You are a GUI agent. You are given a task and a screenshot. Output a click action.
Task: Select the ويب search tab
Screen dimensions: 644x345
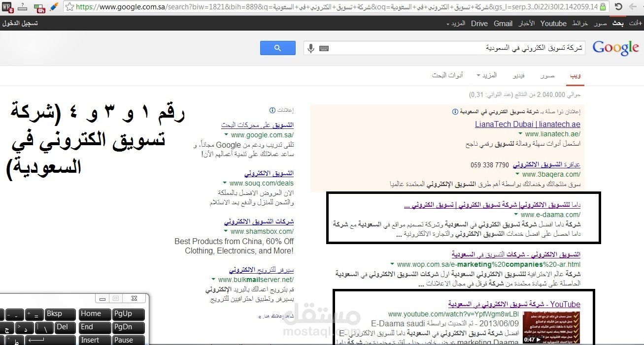tap(576, 75)
